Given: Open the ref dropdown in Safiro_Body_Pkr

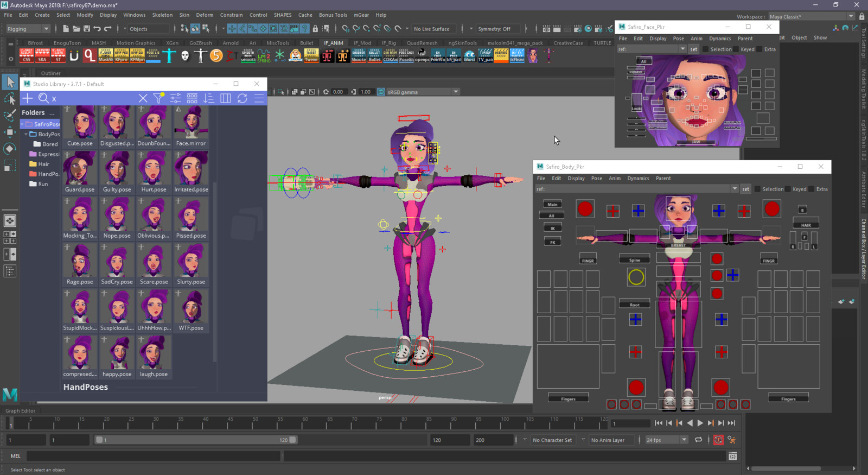Looking at the screenshot, I should pyautogui.click(x=735, y=189).
